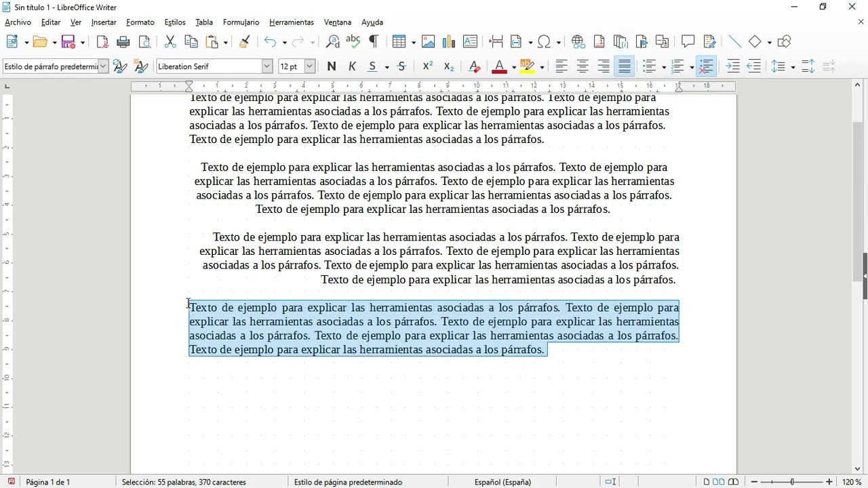
Task: Click the vertical scrollbar thumb
Action: [x=858, y=201]
